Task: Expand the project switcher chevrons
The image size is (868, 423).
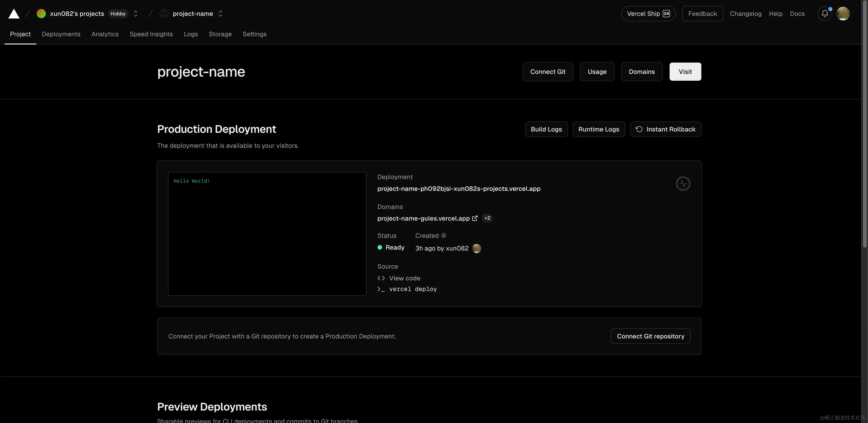Action: 220,14
